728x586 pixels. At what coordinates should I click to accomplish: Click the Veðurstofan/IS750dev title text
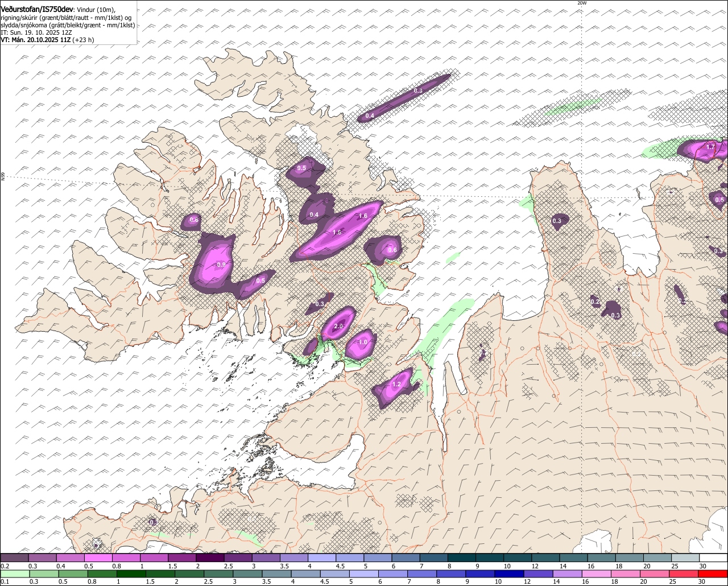pyautogui.click(x=37, y=9)
